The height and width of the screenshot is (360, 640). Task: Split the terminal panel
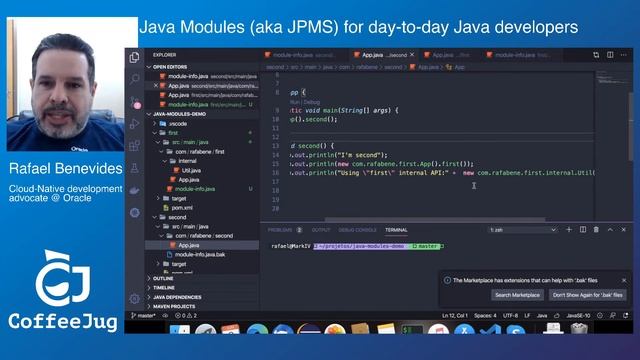583,230
